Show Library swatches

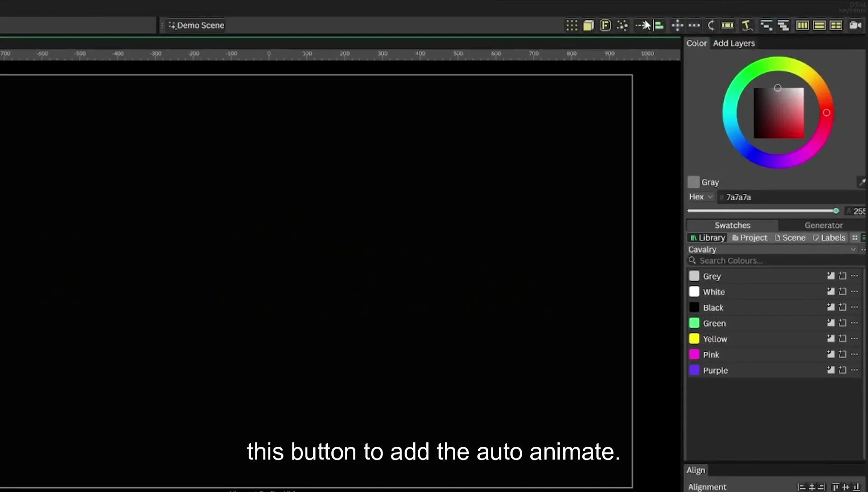point(708,237)
